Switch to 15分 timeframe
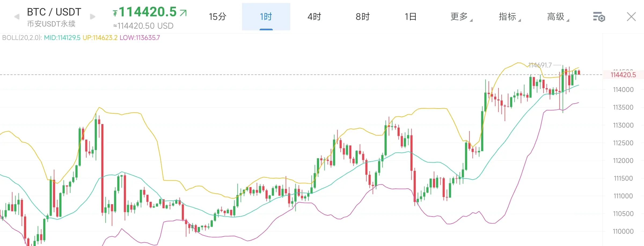Viewport: 644px width, 246px height. pyautogui.click(x=218, y=17)
